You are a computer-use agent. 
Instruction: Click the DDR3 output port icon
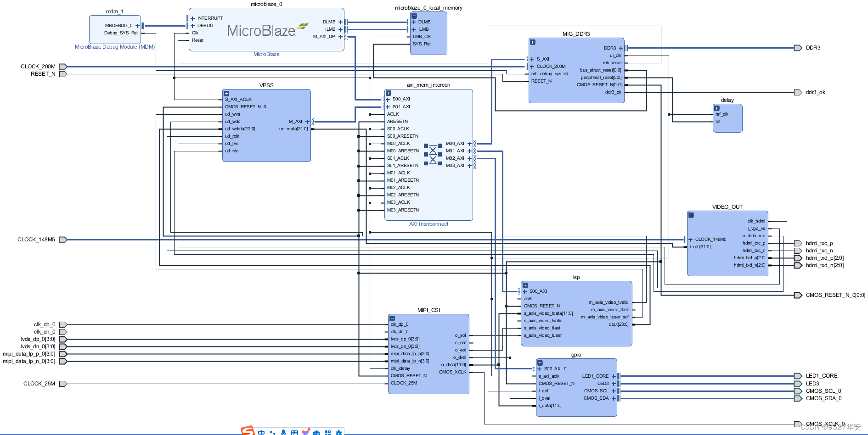[798, 48]
